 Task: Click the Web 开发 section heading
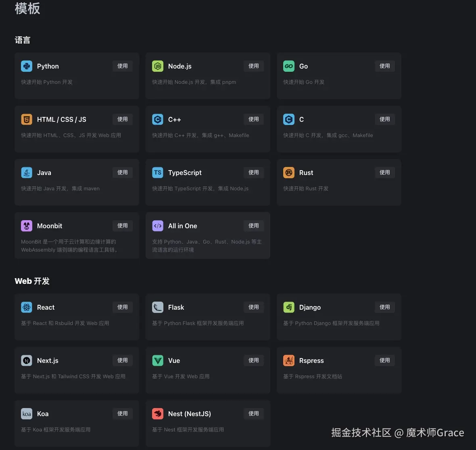coord(32,281)
